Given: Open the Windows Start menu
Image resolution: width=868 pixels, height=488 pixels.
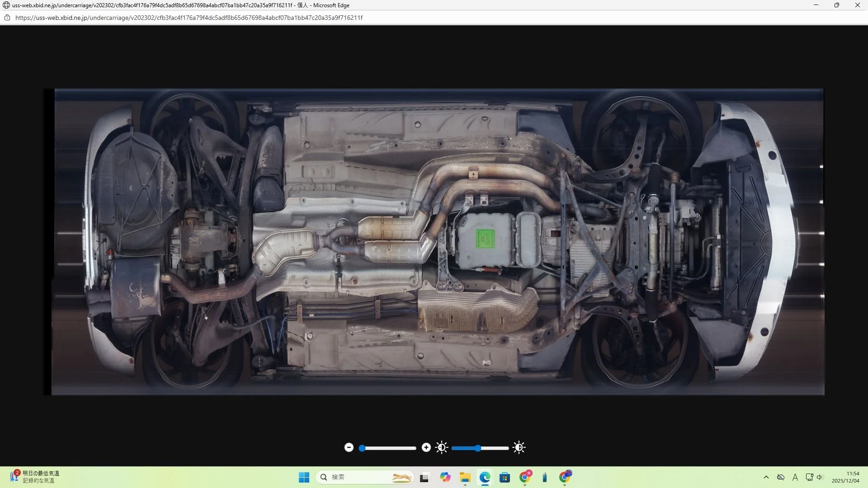Looking at the screenshot, I should pos(304,477).
